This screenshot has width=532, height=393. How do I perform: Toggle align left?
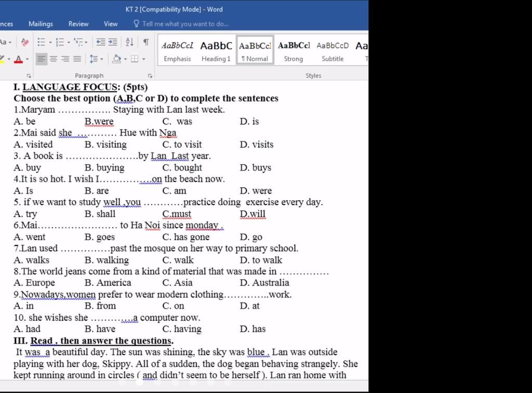pos(42,59)
